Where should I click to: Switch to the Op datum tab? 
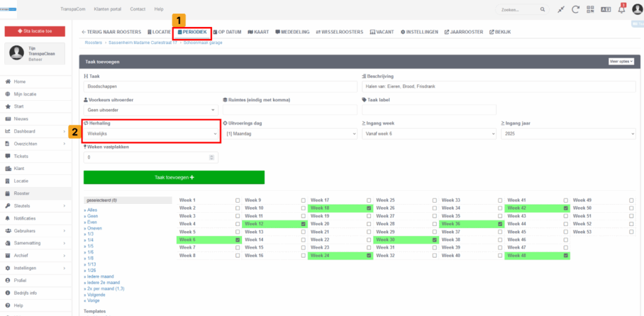(227, 32)
